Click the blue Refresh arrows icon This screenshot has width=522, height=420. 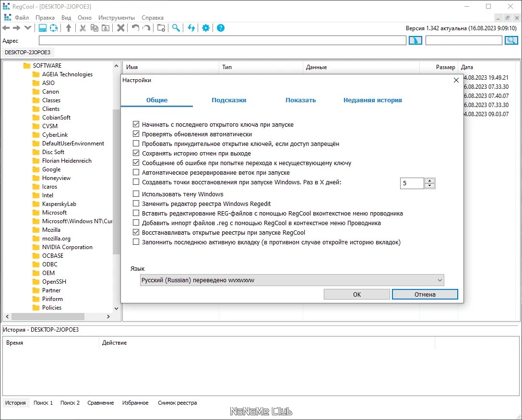pos(191,28)
